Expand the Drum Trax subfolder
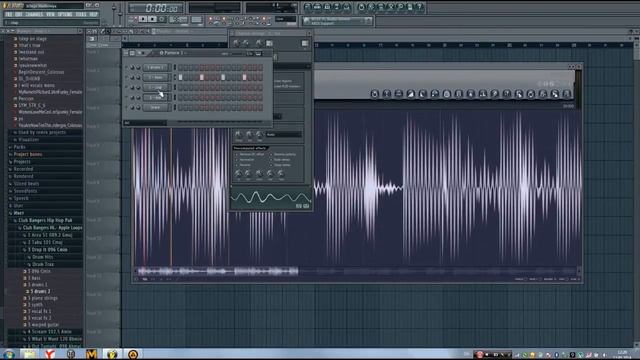The height and width of the screenshot is (360, 640). pos(42,264)
